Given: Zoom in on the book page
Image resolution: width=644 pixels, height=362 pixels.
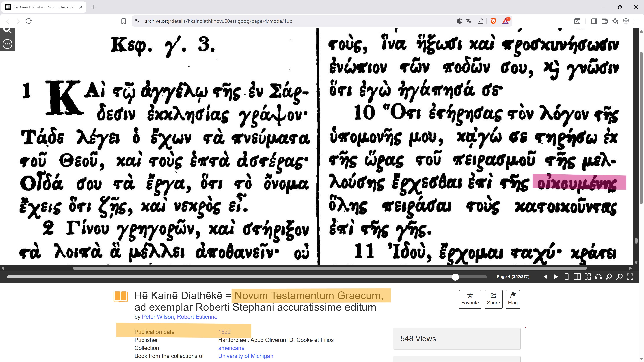Looking at the screenshot, I should (x=620, y=277).
